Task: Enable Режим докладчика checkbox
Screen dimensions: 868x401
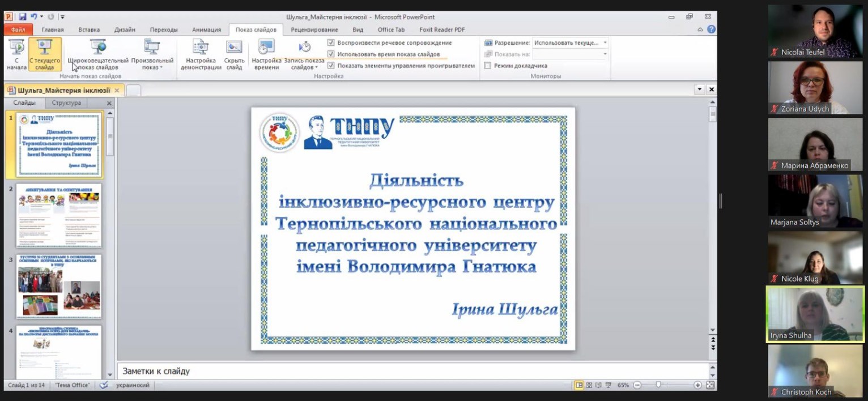Action: pyautogui.click(x=488, y=65)
